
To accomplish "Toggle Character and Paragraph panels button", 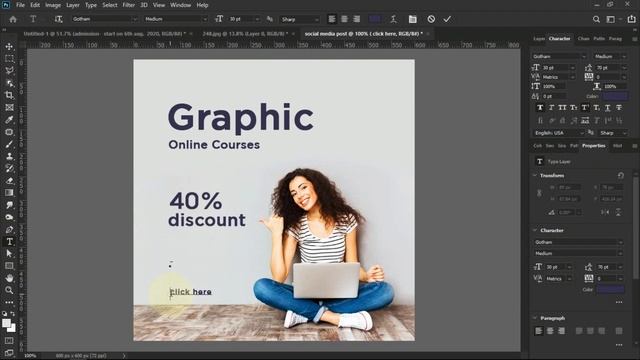I will click(413, 19).
